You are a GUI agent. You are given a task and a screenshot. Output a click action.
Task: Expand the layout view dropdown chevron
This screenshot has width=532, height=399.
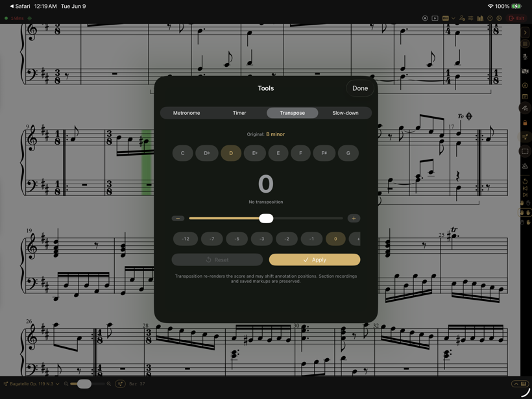tap(453, 18)
